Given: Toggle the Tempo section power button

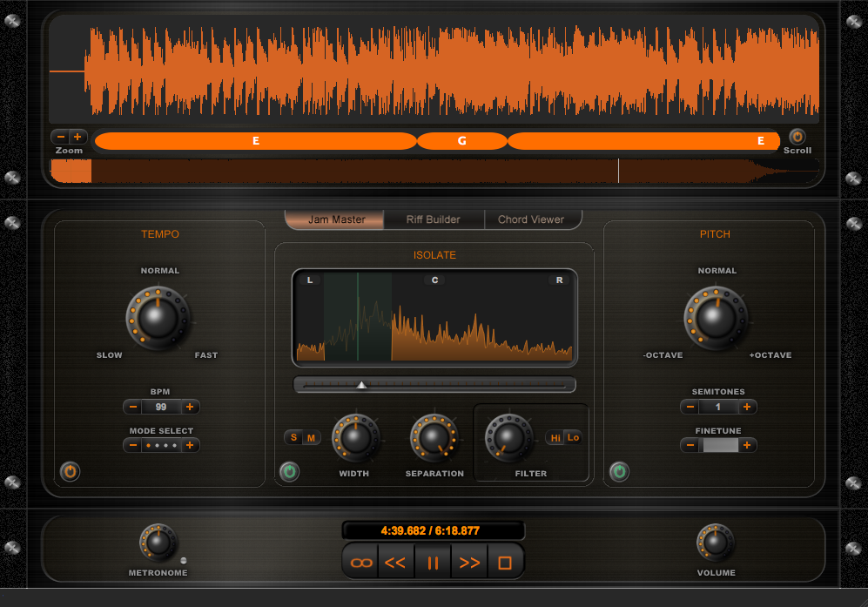Looking at the screenshot, I should (71, 472).
